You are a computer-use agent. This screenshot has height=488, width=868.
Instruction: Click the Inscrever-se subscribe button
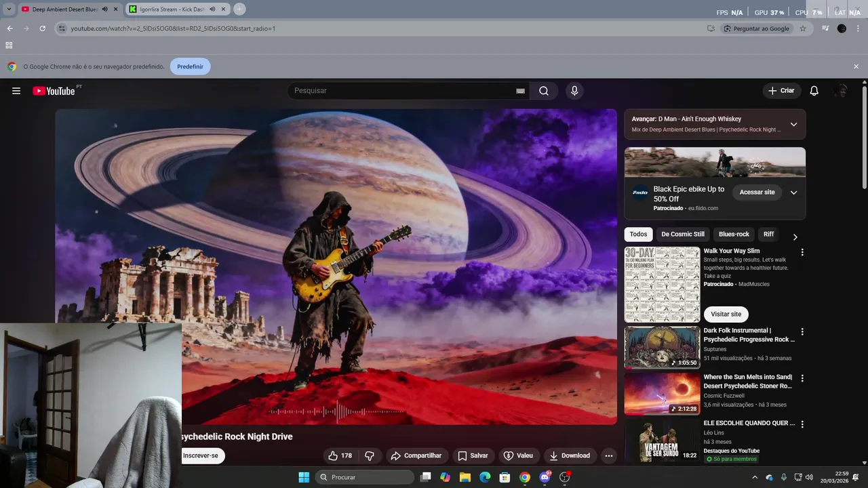click(x=201, y=455)
